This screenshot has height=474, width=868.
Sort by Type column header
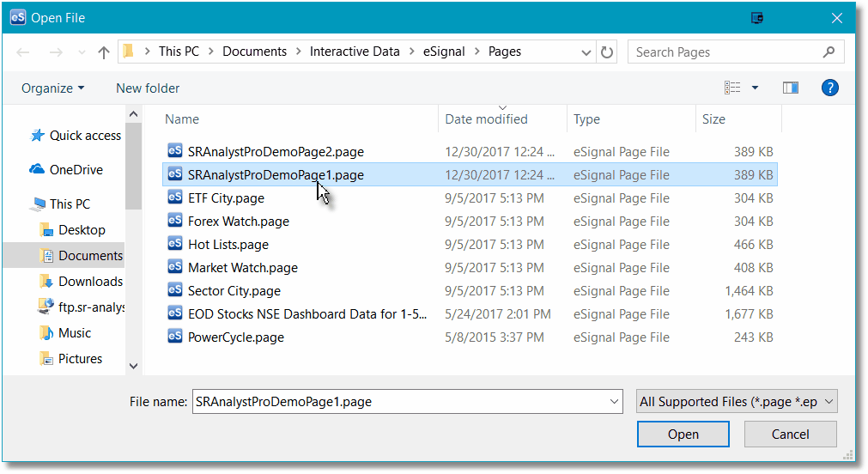point(586,119)
